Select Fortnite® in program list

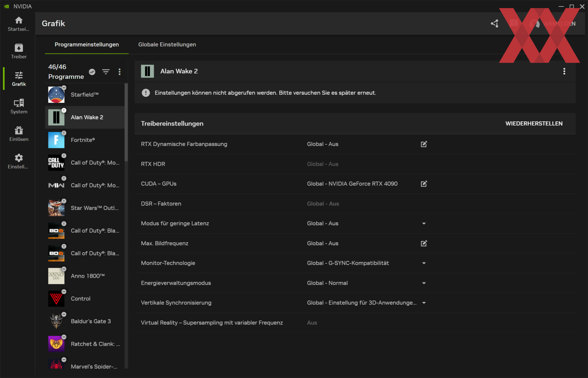point(85,140)
